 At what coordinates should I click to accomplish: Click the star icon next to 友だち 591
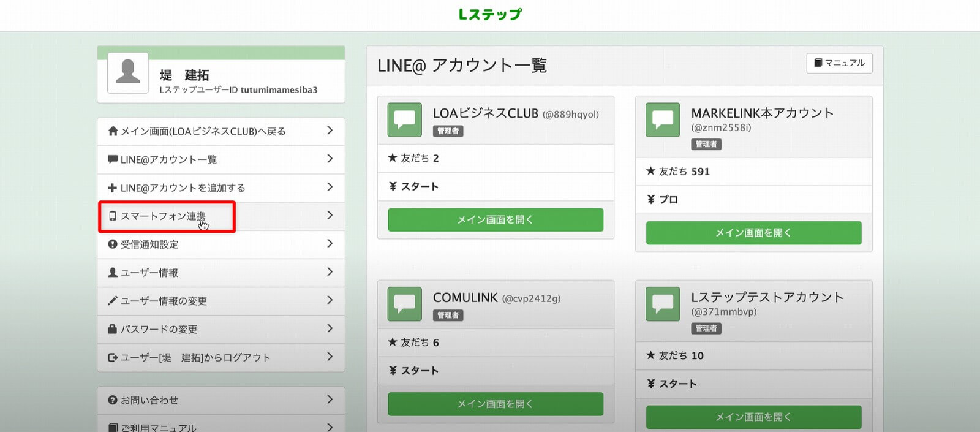tap(651, 171)
